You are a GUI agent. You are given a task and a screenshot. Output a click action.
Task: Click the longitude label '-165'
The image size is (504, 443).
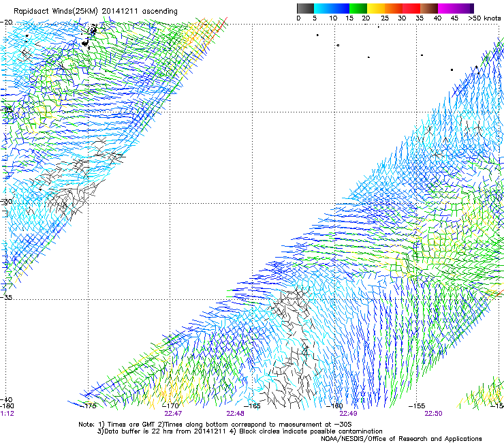click(x=252, y=406)
